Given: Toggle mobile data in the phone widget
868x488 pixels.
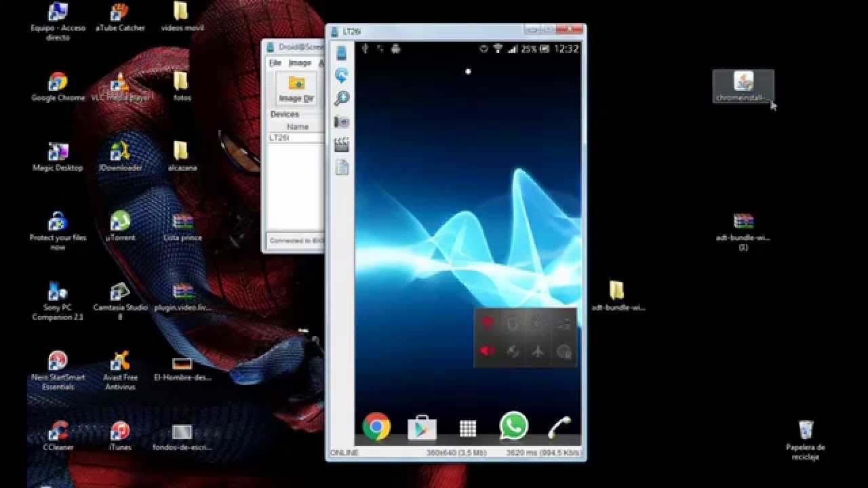Looking at the screenshot, I should (564, 323).
